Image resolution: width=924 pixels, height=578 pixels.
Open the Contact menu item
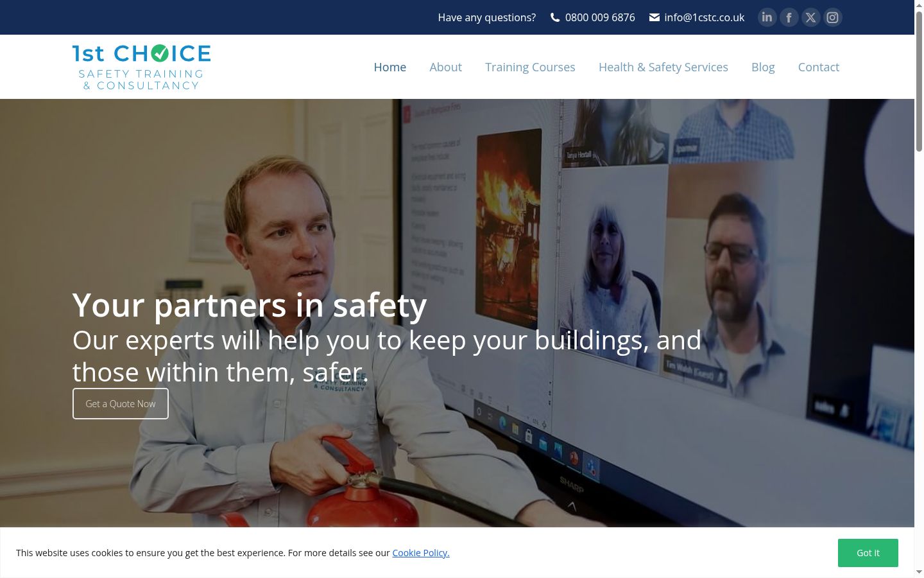pyautogui.click(x=819, y=67)
